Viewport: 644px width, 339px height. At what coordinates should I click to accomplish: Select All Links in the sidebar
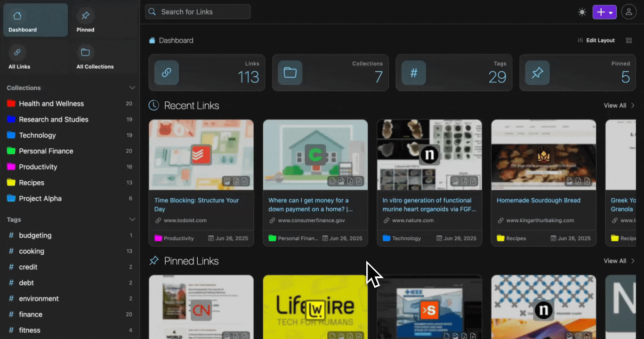click(19, 56)
